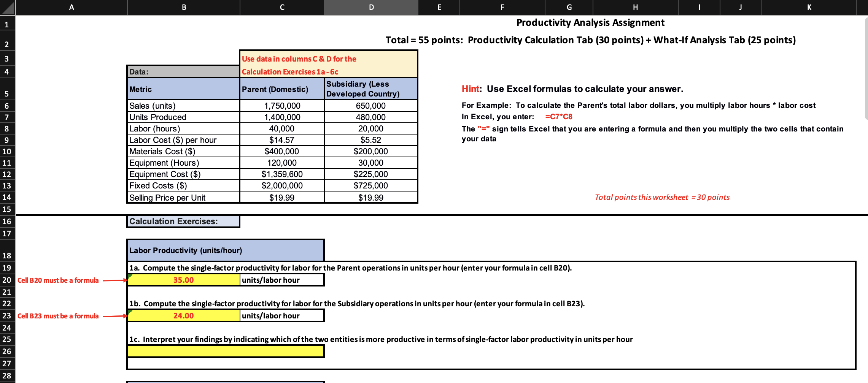Select row 23 header
Viewport: 868px width, 383px height.
pos(7,316)
